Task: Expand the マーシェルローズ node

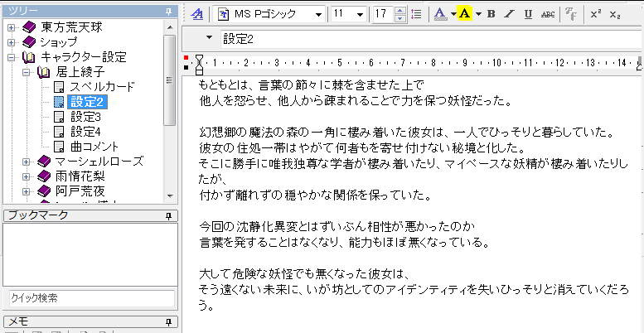Action: [x=27, y=162]
